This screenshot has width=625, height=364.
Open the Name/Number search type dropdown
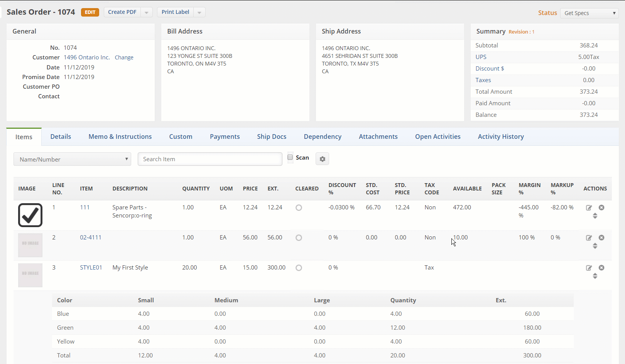(72, 159)
